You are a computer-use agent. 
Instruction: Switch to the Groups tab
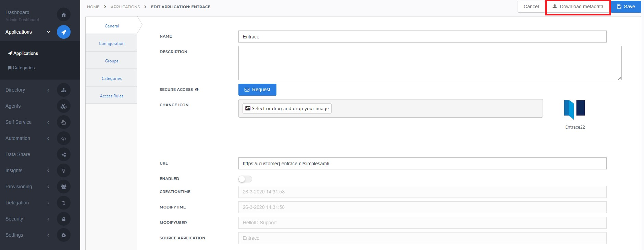[111, 61]
